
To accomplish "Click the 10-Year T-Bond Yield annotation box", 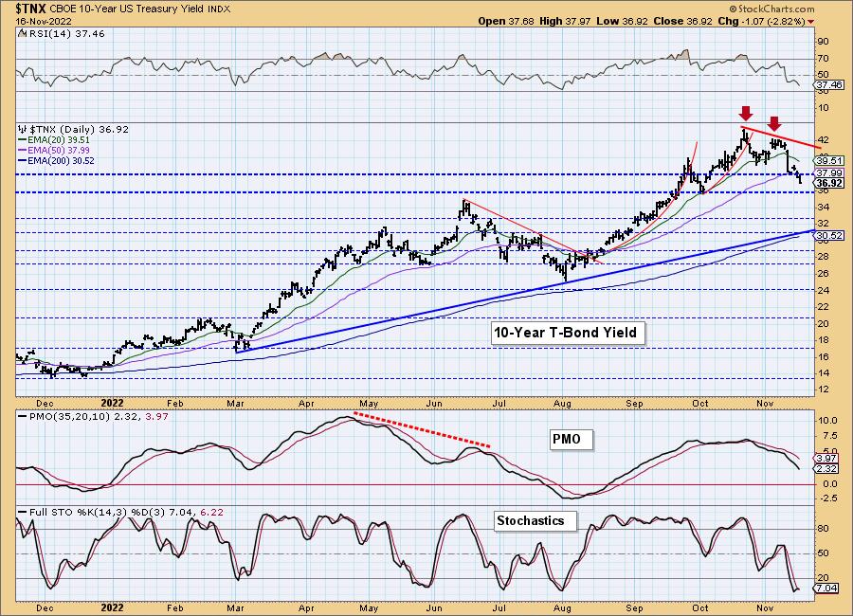I will coord(568,333).
